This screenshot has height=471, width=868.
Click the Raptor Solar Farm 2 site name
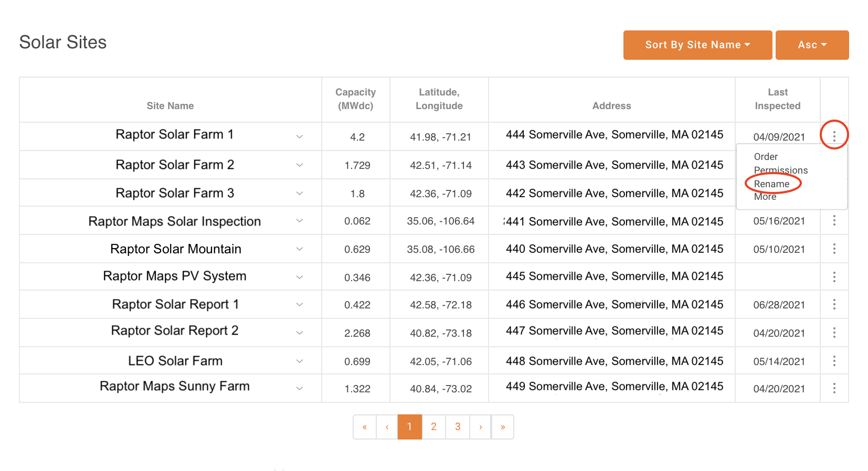[x=175, y=165]
